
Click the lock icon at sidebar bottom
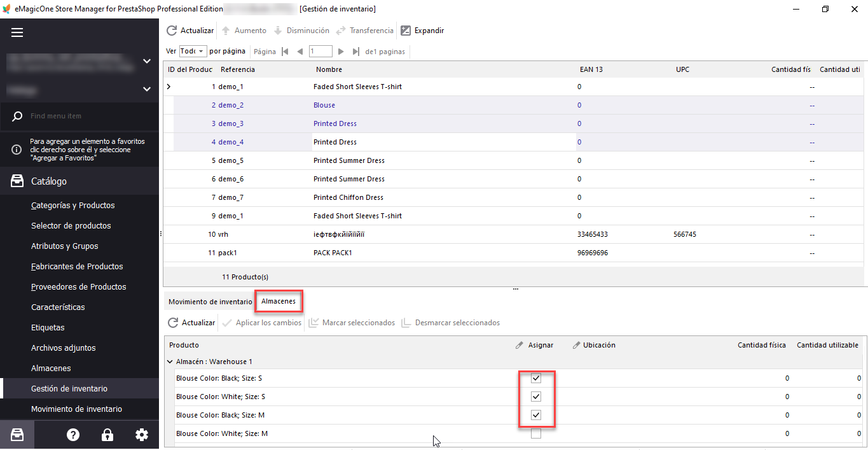[107, 435]
